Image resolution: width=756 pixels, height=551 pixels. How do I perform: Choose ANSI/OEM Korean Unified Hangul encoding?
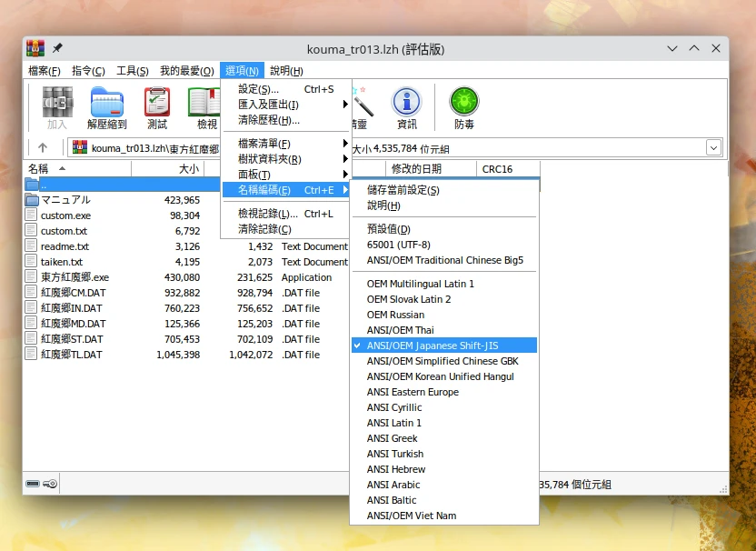441,376
